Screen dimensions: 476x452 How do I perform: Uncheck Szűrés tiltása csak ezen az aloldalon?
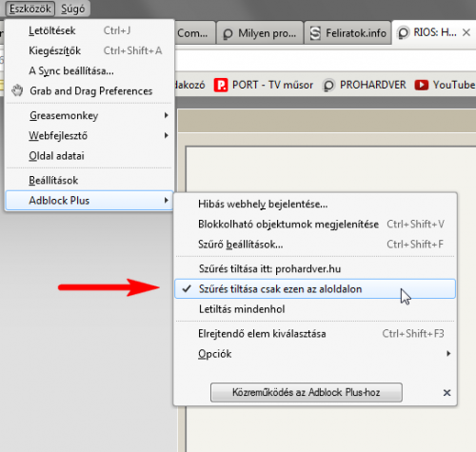click(x=315, y=289)
